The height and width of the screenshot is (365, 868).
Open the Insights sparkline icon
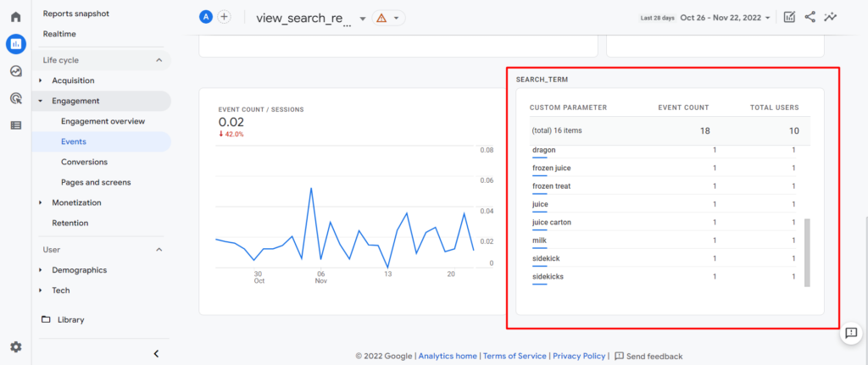(x=830, y=17)
